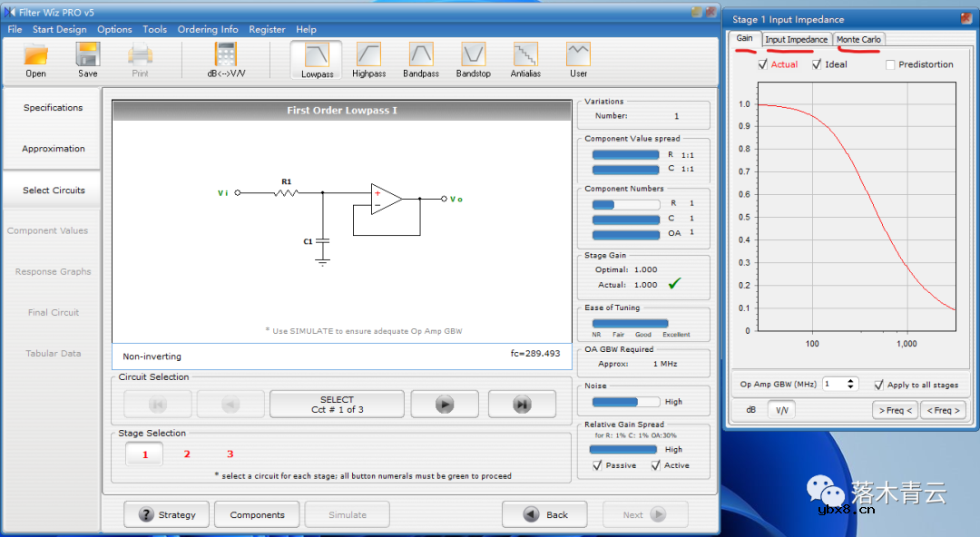
Task: Choose the Bandstop filter icon
Action: (473, 56)
